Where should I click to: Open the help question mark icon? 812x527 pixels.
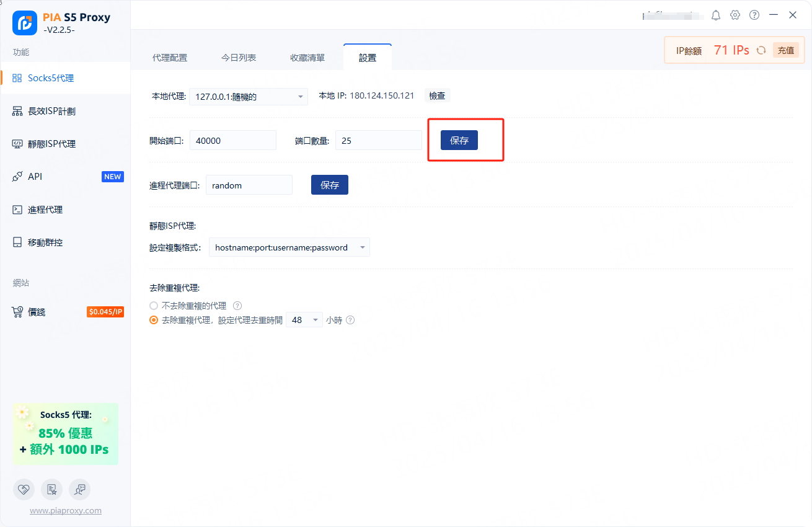[754, 15]
